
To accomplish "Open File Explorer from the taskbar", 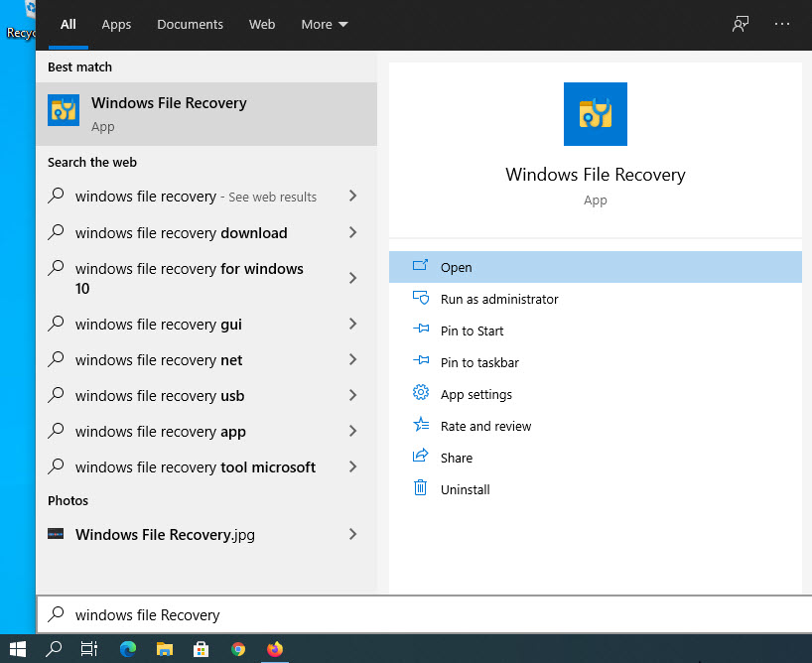I will 165,648.
